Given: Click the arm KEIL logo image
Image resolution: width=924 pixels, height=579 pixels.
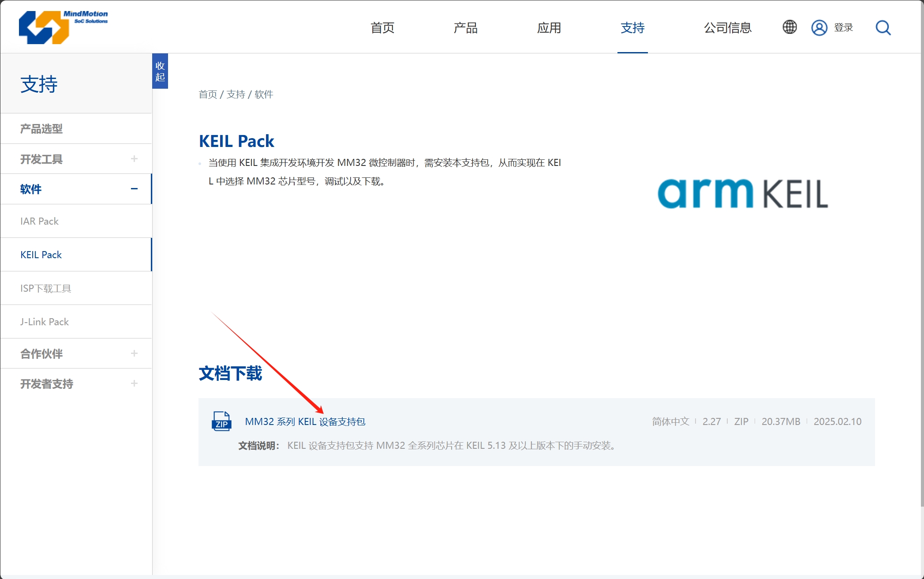Looking at the screenshot, I should pos(743,193).
